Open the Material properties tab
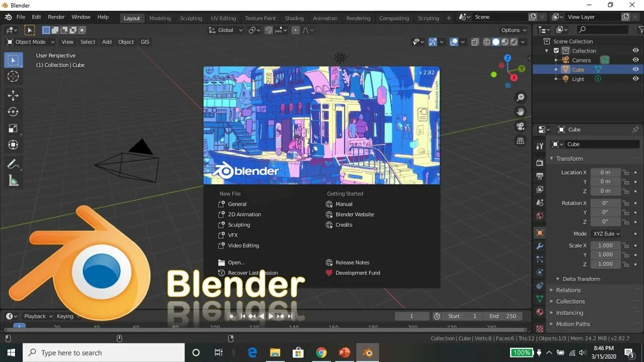 pyautogui.click(x=540, y=312)
